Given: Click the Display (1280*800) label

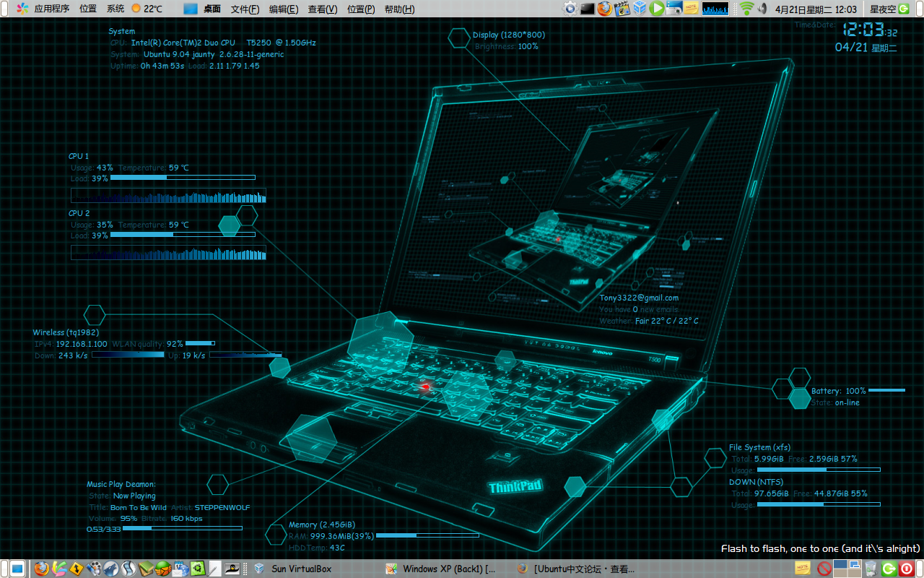Looking at the screenshot, I should pos(509,35).
